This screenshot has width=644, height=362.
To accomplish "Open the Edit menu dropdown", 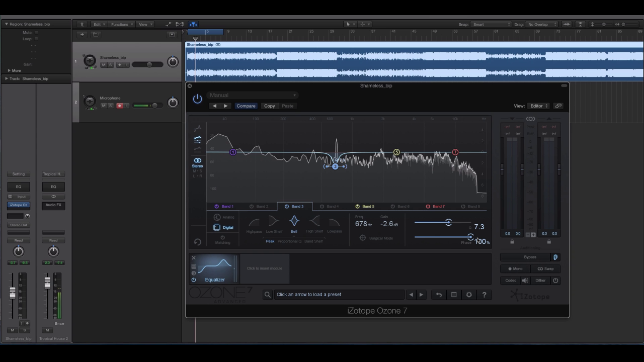I will [99, 24].
